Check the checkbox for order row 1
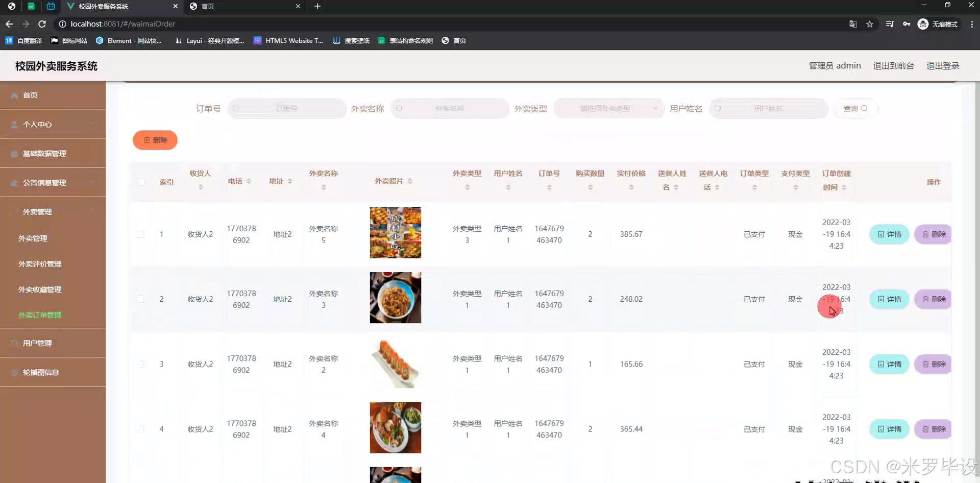 (x=142, y=234)
